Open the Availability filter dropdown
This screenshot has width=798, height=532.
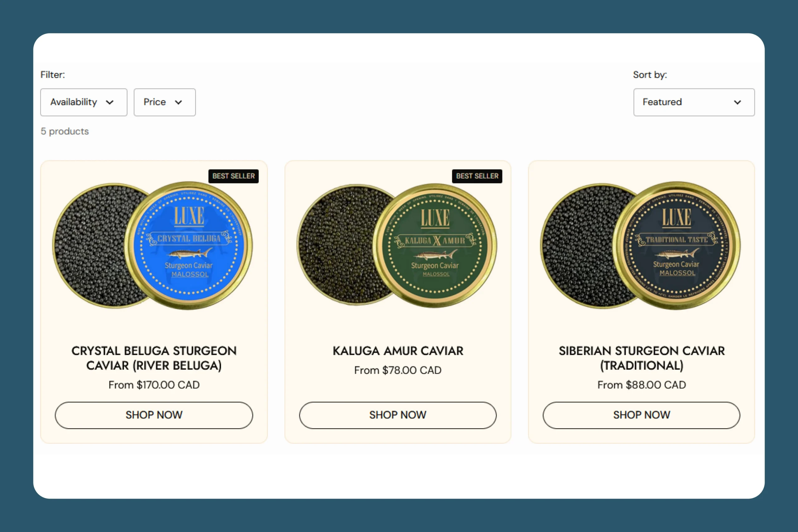[x=84, y=102]
